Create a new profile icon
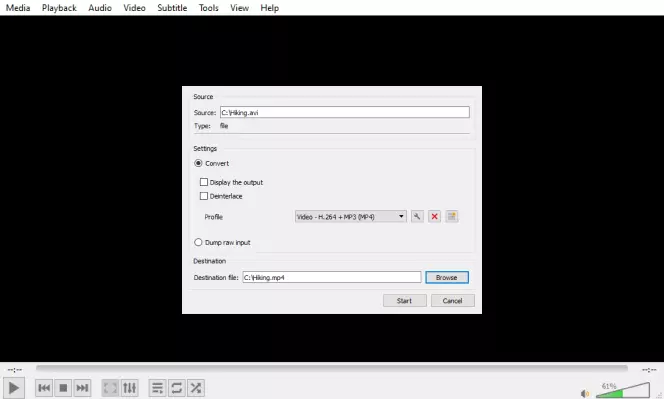 point(452,216)
